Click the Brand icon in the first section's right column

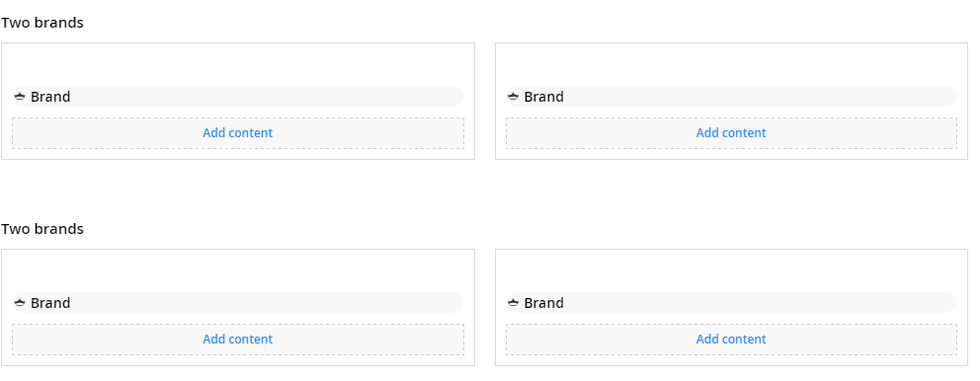click(513, 97)
